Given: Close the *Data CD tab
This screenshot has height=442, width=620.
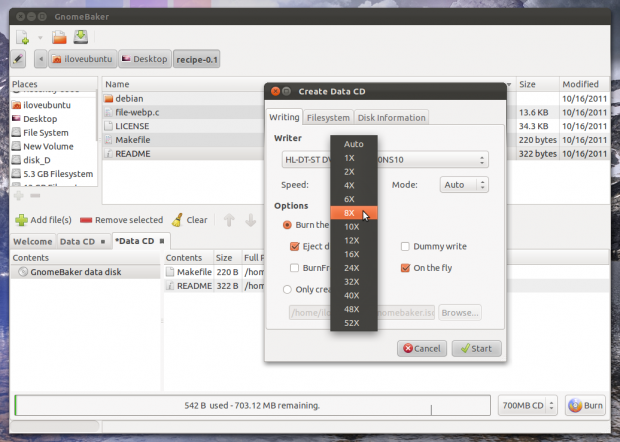Looking at the screenshot, I should pos(162,241).
